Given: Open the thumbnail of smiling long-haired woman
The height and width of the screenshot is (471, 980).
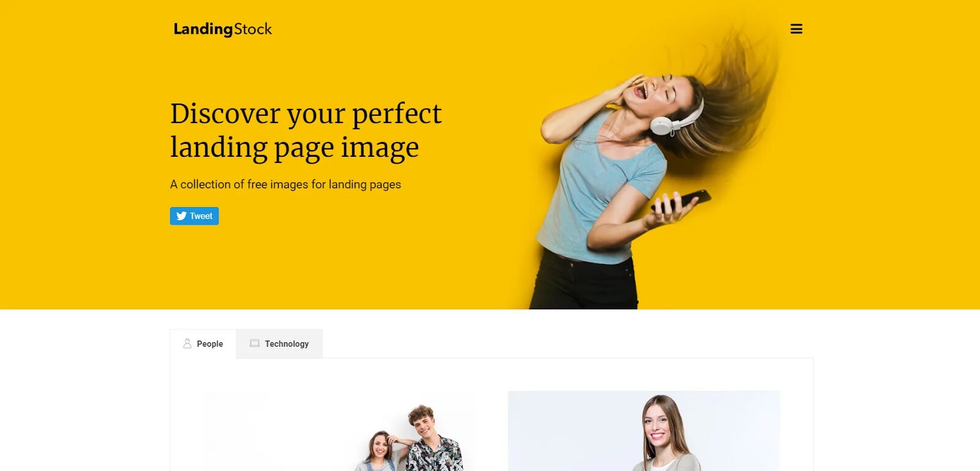Looking at the screenshot, I should [644, 431].
